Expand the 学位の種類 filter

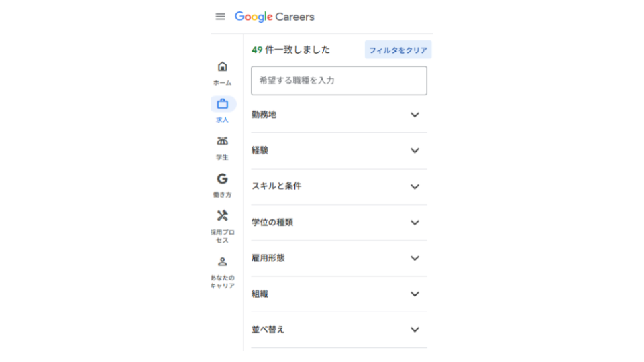pos(339,223)
